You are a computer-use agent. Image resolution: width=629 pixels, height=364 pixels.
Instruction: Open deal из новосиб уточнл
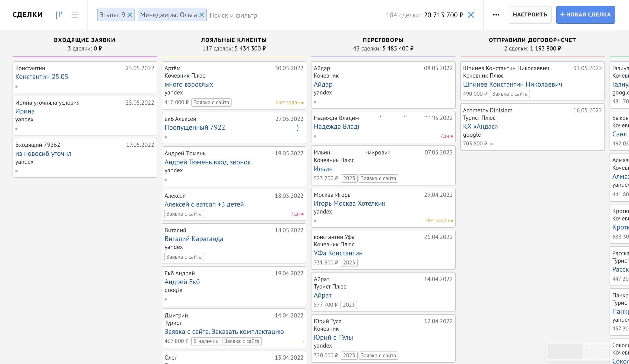pos(43,154)
